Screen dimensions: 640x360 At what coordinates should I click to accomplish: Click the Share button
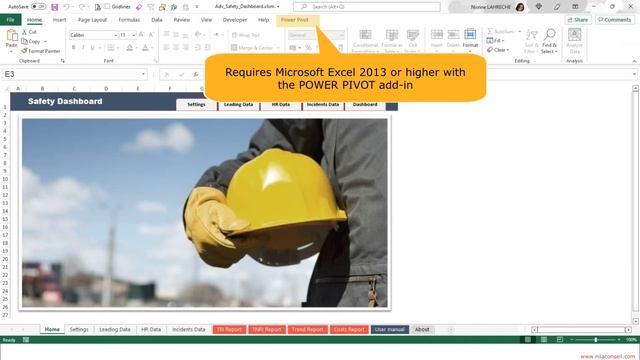578,20
